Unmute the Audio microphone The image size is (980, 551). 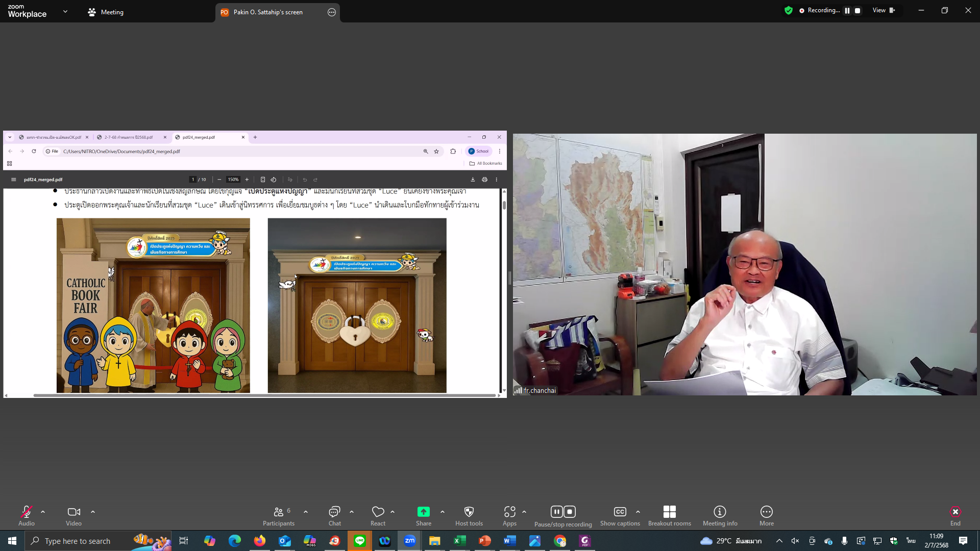coord(27,512)
